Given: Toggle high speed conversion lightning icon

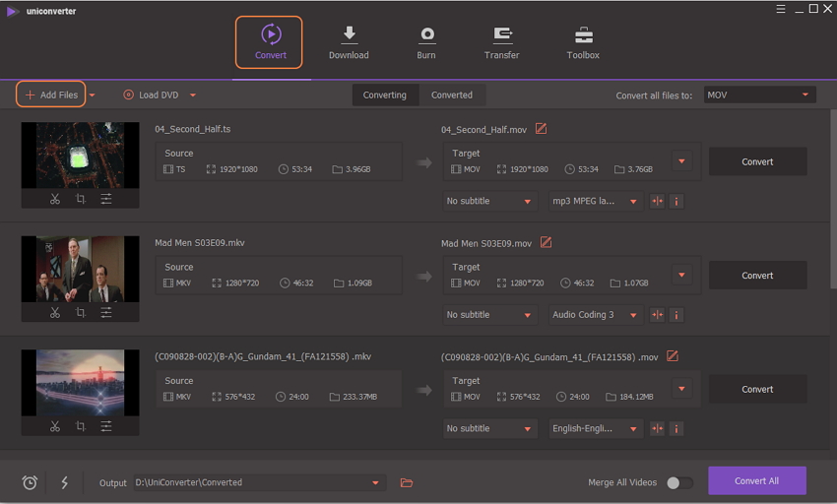Looking at the screenshot, I should (x=65, y=482).
